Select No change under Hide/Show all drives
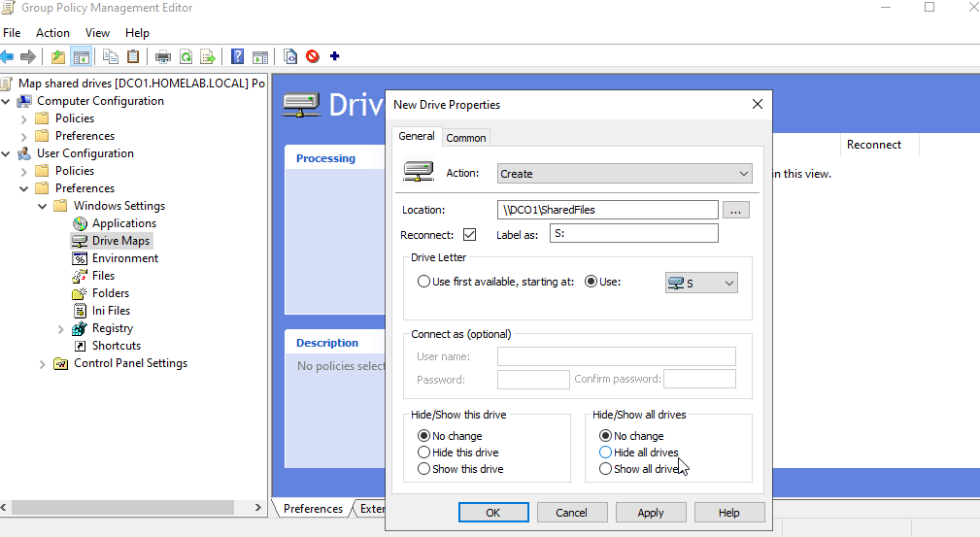 [605, 436]
